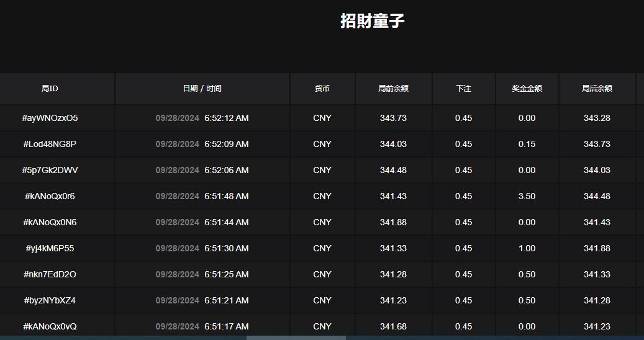Click the 奖金金额 column header

coord(527,89)
